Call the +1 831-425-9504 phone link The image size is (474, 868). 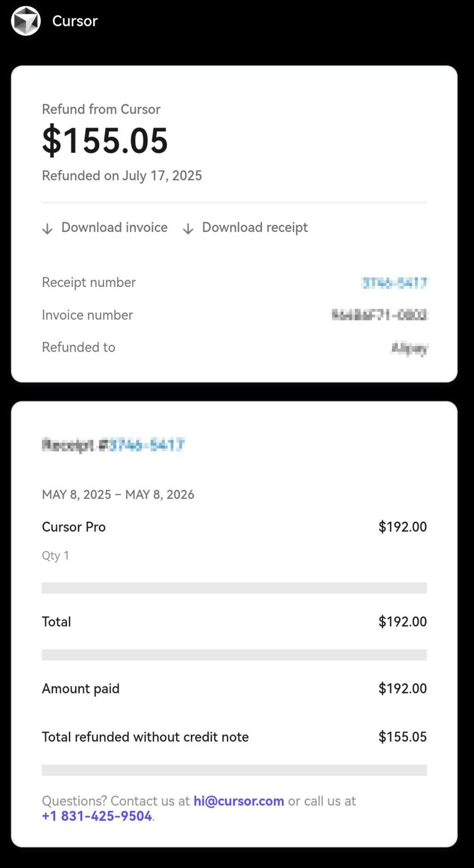(97, 816)
